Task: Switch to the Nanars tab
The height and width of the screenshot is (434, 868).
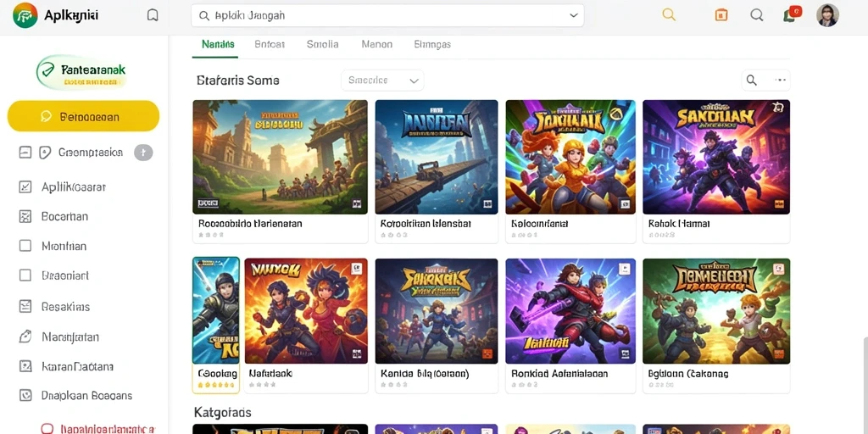Action: 218,44
